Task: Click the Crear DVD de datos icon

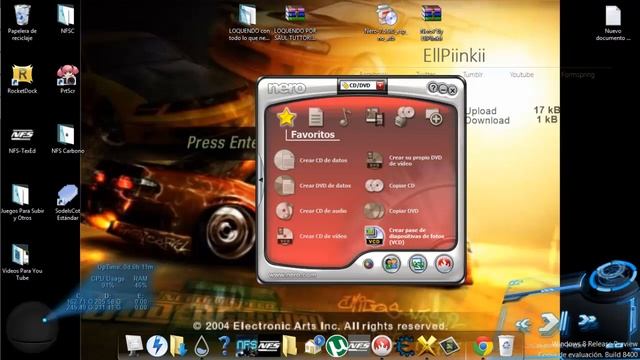Action: pyautogui.click(x=284, y=185)
